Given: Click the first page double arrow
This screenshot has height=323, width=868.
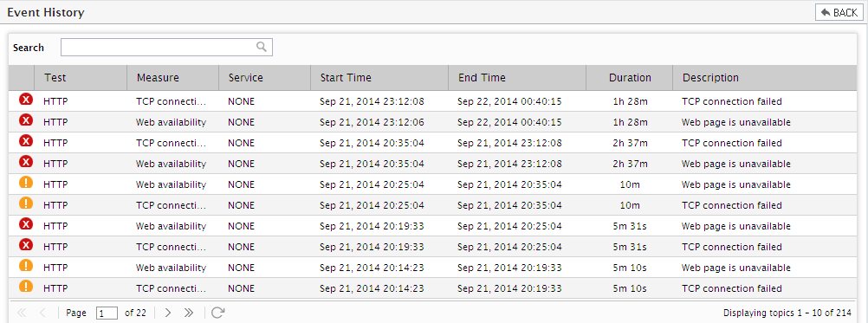Looking at the screenshot, I should click(x=23, y=313).
